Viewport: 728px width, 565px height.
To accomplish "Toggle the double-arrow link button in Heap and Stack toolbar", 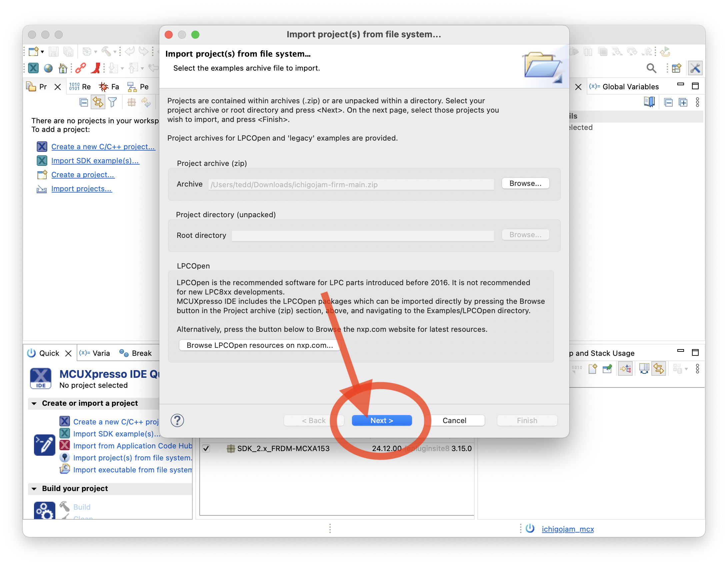I will coord(659,369).
